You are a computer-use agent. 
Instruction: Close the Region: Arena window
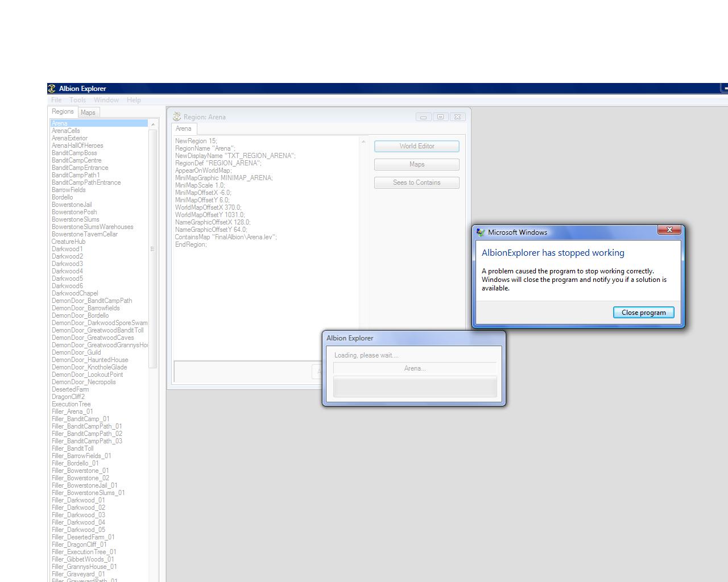click(457, 117)
